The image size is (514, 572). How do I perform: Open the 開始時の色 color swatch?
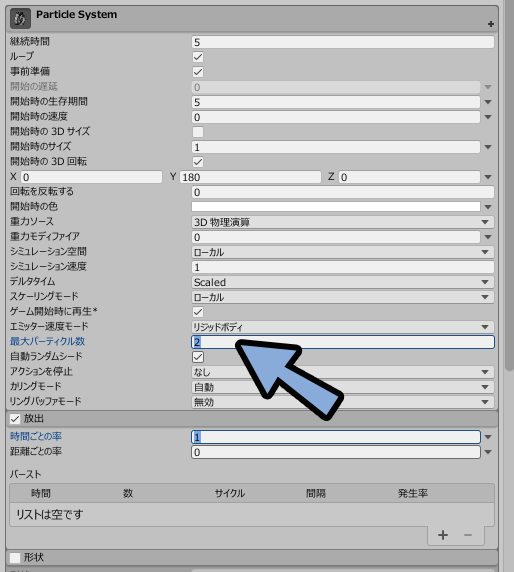(x=336, y=206)
